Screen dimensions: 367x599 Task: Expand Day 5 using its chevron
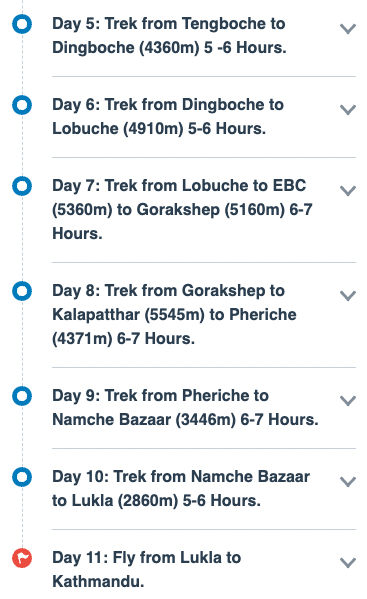pyautogui.click(x=348, y=29)
